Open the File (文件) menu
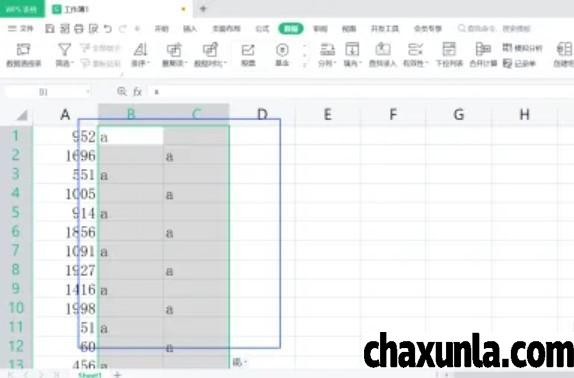The height and width of the screenshot is (378, 574). [20, 29]
